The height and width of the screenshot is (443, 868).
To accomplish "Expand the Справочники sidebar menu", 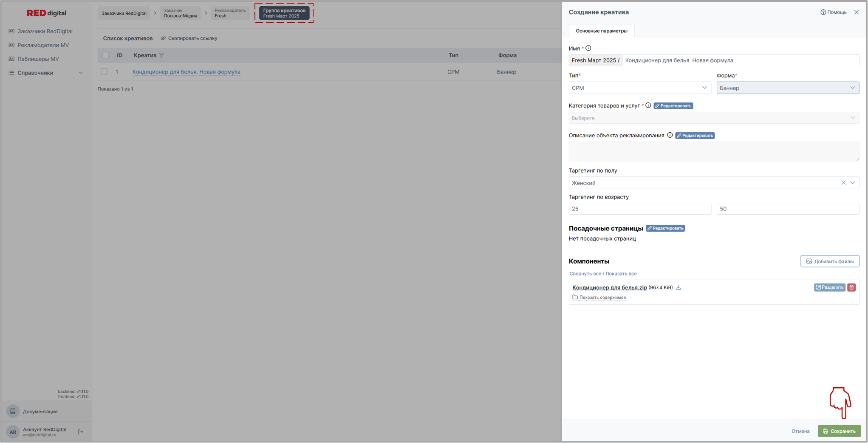I will 46,73.
